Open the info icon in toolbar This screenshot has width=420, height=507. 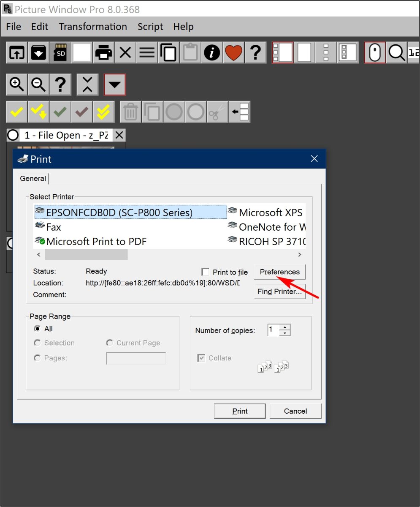(212, 53)
